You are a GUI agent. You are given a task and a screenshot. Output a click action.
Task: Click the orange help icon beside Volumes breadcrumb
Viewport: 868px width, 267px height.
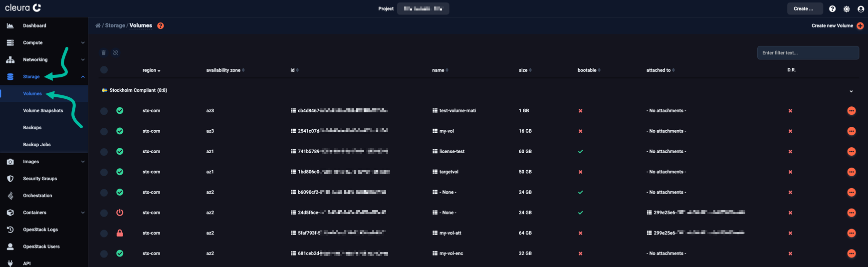pyautogui.click(x=161, y=26)
